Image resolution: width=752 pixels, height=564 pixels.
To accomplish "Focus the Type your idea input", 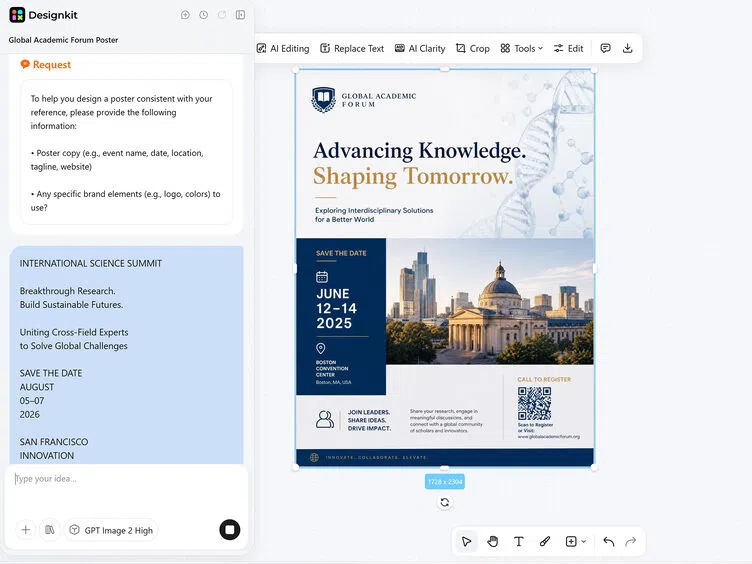I will point(127,489).
